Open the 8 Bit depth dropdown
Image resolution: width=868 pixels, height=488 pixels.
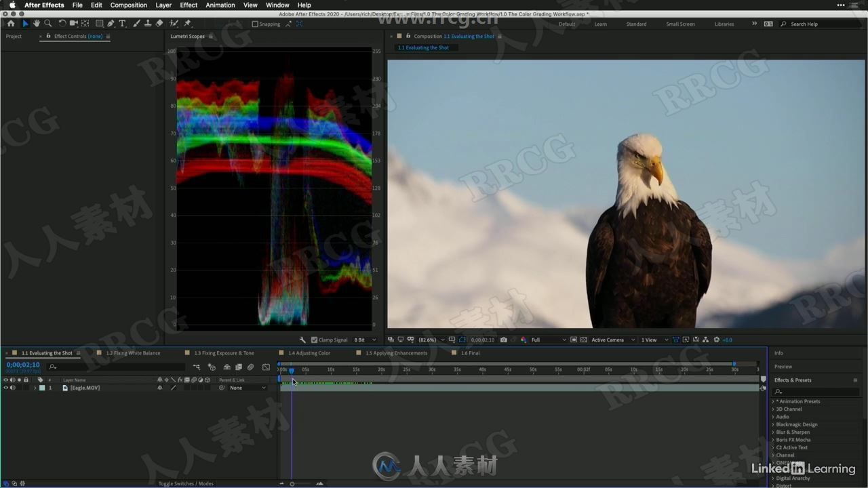[x=365, y=340]
